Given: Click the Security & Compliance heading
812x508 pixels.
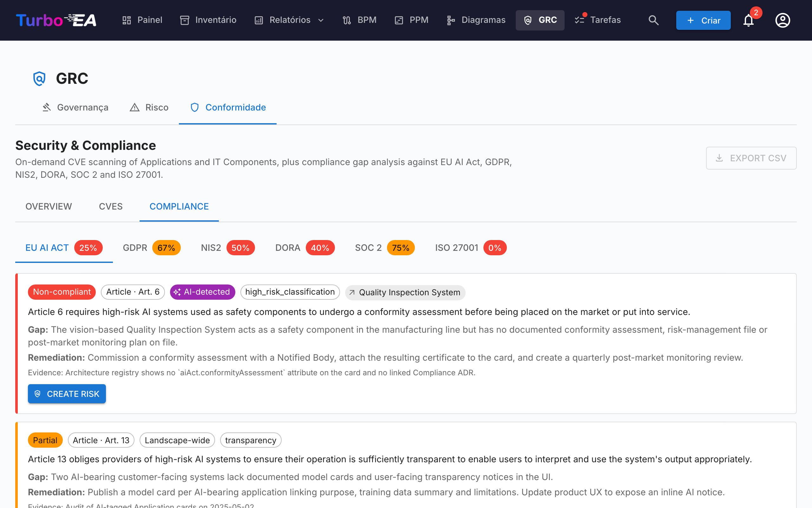Looking at the screenshot, I should tap(86, 145).
